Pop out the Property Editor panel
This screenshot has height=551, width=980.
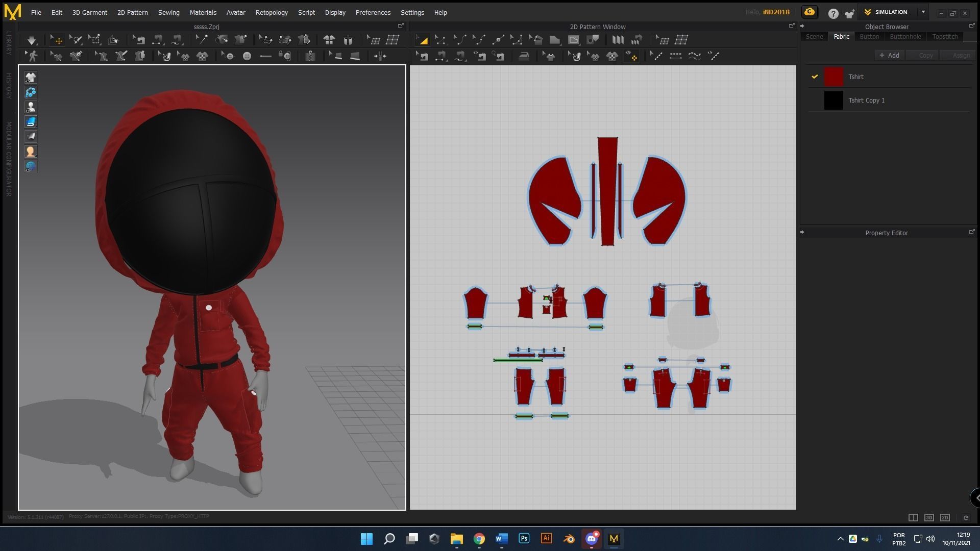tap(971, 232)
